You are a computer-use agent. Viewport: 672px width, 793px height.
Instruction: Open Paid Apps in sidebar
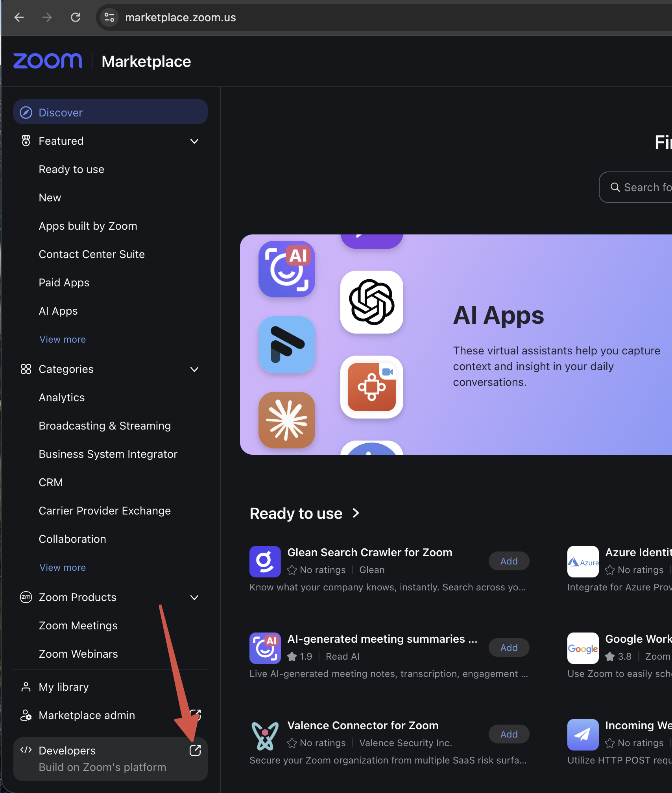[x=64, y=283]
